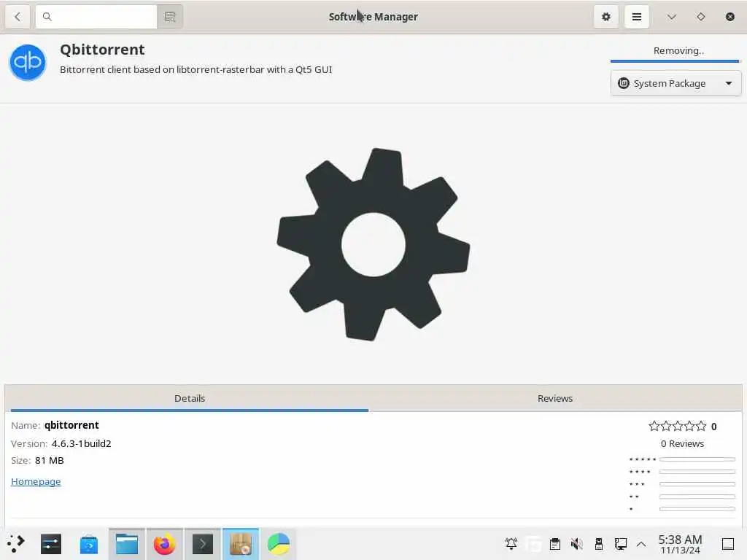This screenshot has width=747, height=560.
Task: Open network connections tray icon
Action: click(x=620, y=544)
